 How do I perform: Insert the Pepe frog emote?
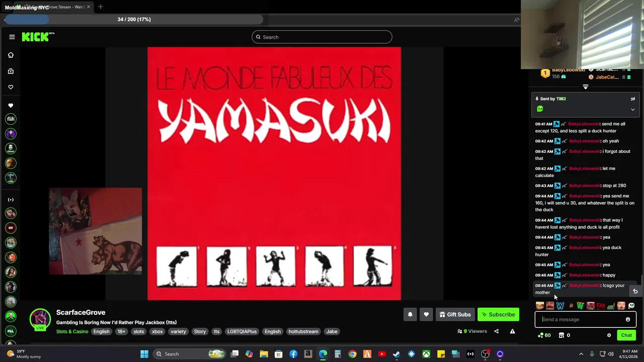[611, 306]
